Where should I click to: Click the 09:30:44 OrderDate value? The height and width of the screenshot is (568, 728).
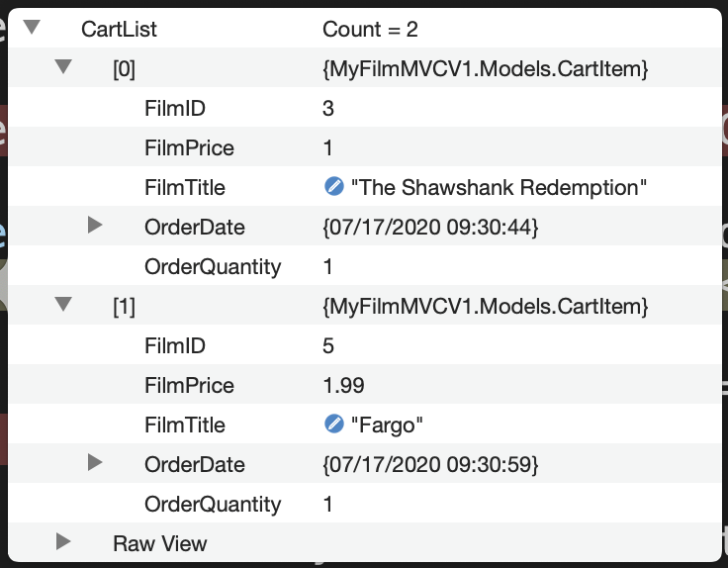coord(430,228)
